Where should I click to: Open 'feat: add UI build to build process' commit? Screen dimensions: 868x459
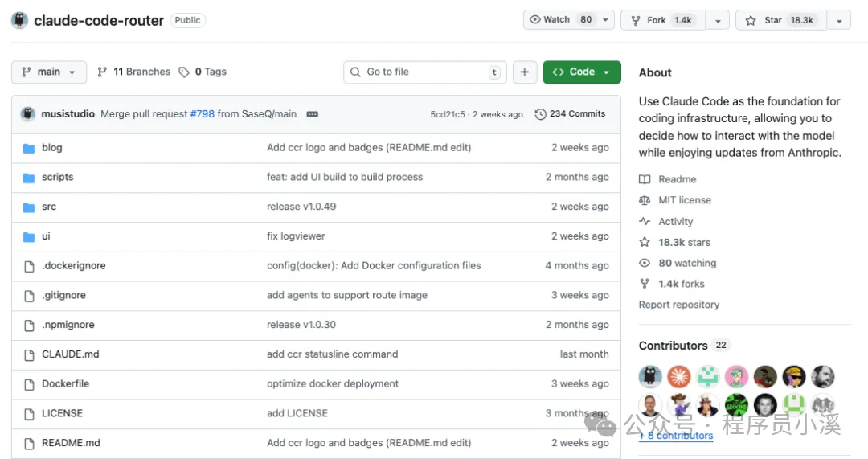[x=344, y=177]
